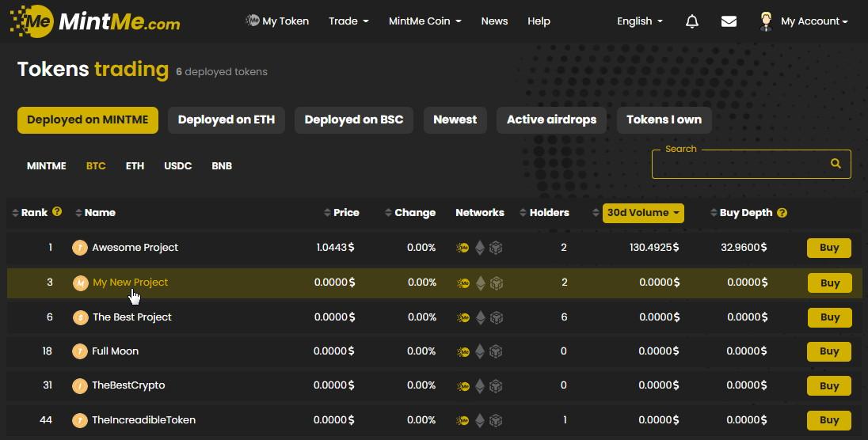Click the Rank help question-mark icon
This screenshot has width=868, height=440.
57,212
